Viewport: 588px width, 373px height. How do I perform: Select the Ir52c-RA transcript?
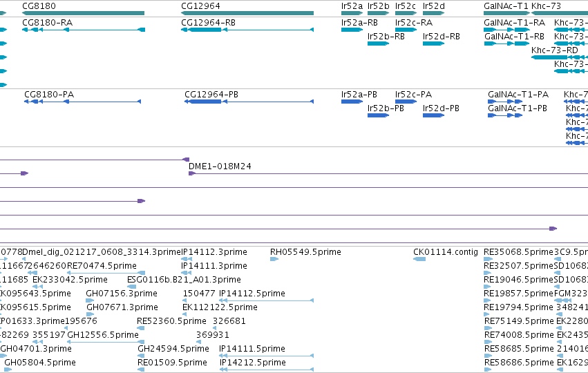click(406, 30)
